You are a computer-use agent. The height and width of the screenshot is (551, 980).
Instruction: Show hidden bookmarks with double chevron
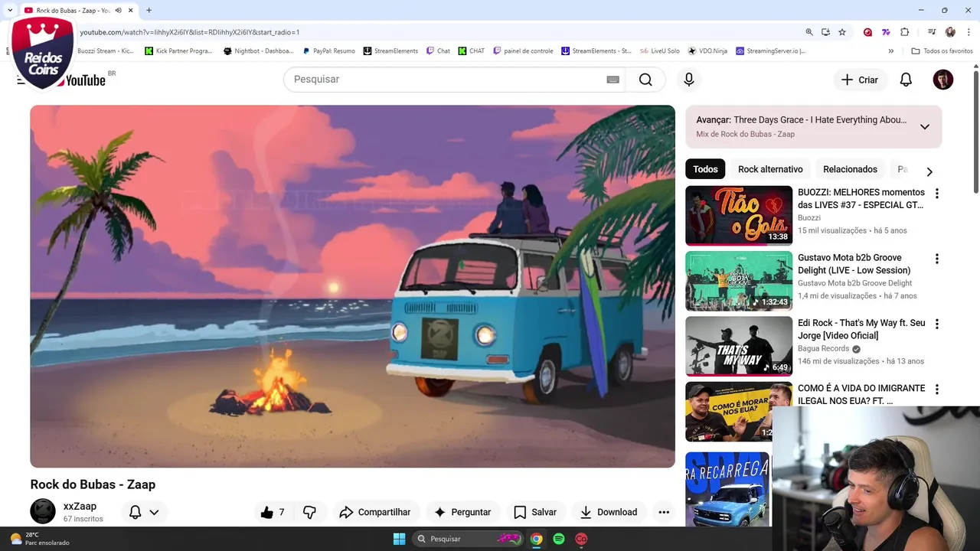point(890,51)
